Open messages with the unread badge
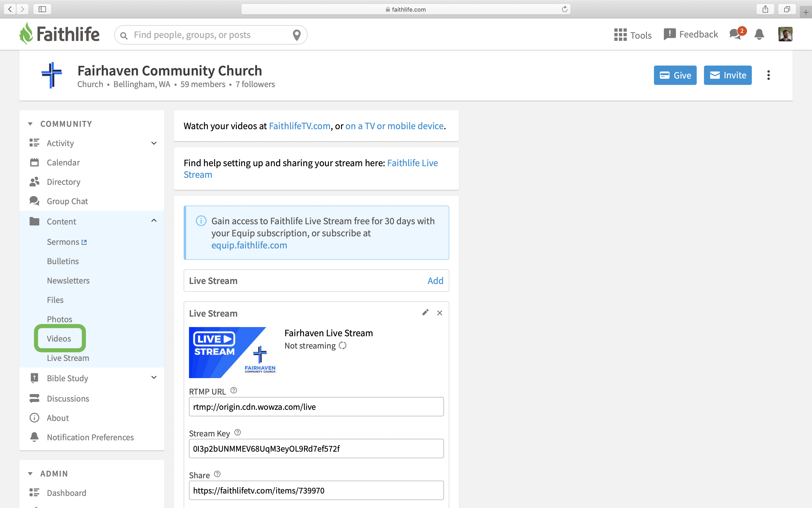Image resolution: width=812 pixels, height=508 pixels. tap(738, 34)
